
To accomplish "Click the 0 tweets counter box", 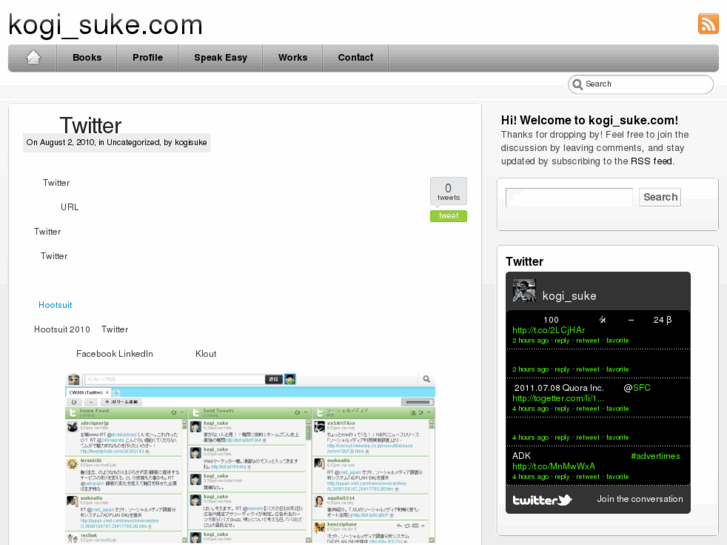I will 448,191.
